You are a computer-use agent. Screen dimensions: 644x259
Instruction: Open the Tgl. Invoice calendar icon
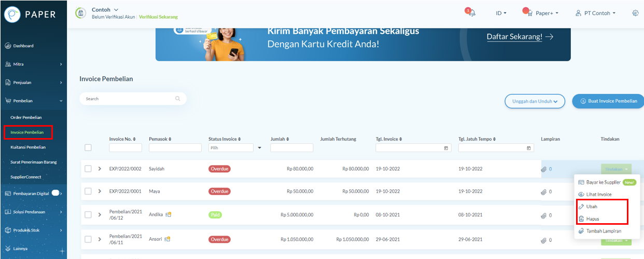pyautogui.click(x=446, y=148)
